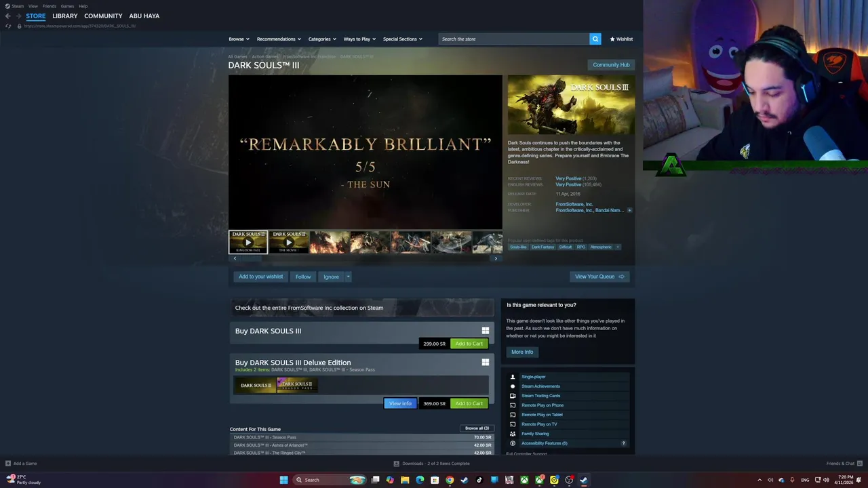Open File Explorer from the taskbar
This screenshot has height=488, width=868.
tap(405, 480)
